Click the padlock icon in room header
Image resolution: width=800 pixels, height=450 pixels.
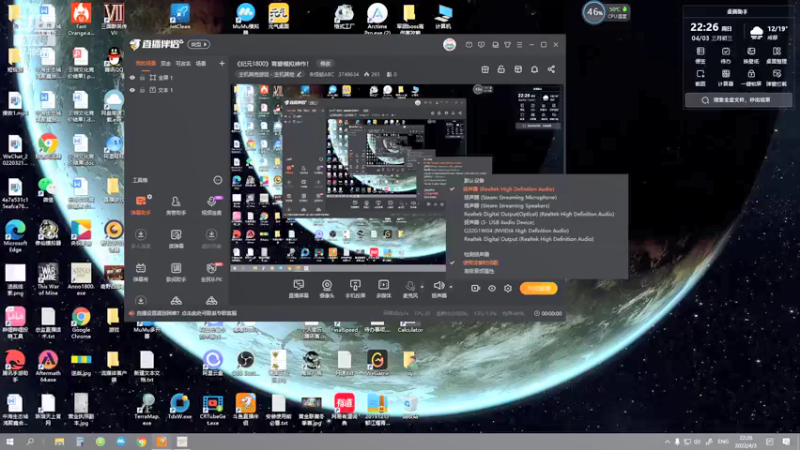point(501,69)
